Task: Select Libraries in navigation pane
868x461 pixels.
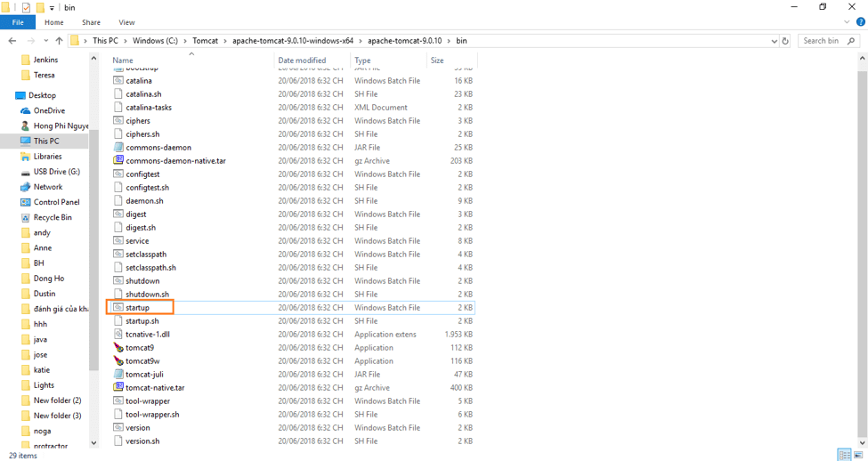Action: [47, 157]
